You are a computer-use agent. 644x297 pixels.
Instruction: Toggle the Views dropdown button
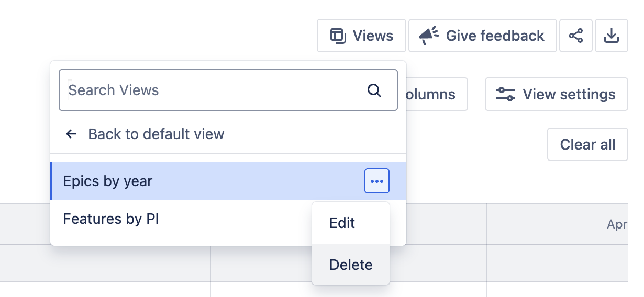(x=361, y=36)
